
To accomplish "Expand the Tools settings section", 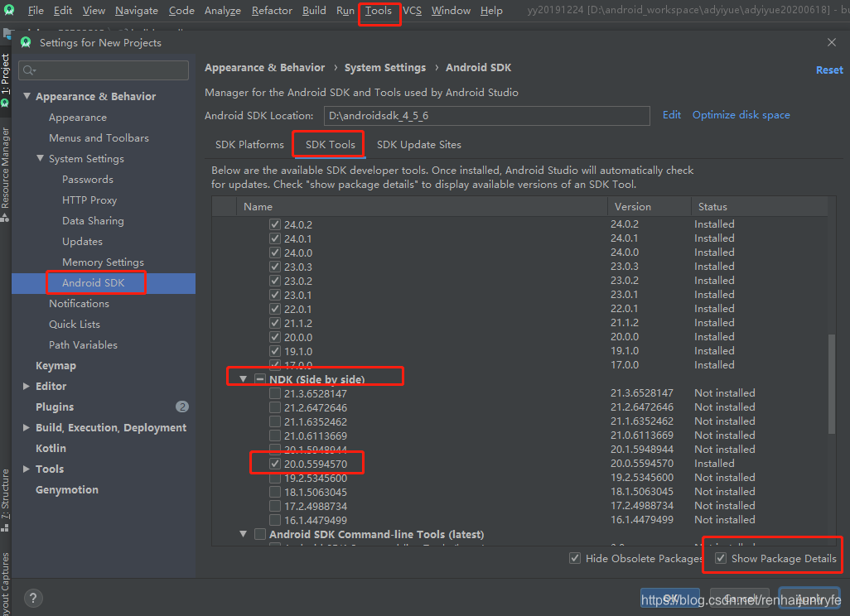I will tap(26, 469).
